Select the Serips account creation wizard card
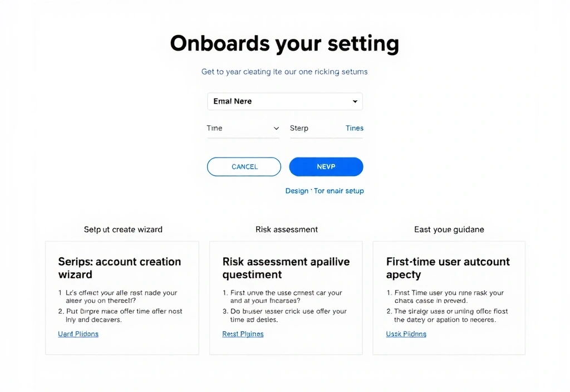 click(122, 297)
